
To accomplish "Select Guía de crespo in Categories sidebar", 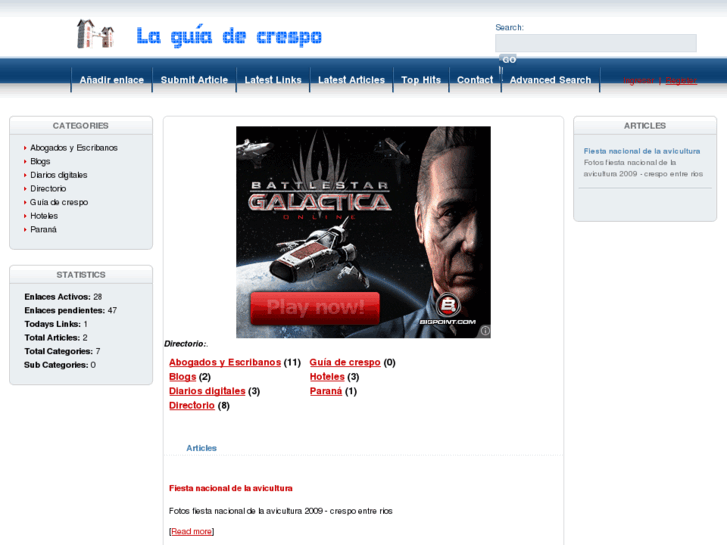I will pos(59,202).
